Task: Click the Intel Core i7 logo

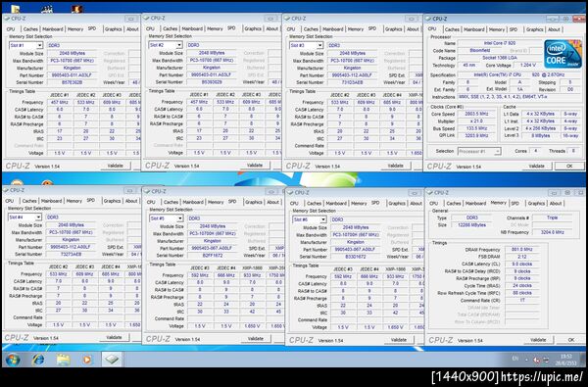Action: [563, 54]
